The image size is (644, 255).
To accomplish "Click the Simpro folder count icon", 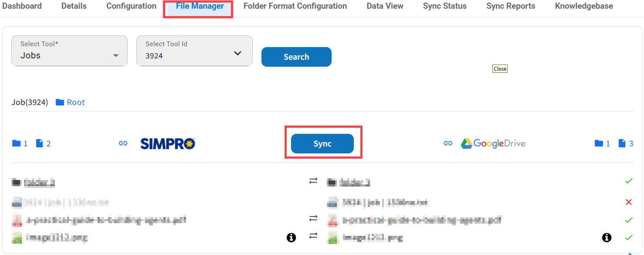I will point(17,143).
